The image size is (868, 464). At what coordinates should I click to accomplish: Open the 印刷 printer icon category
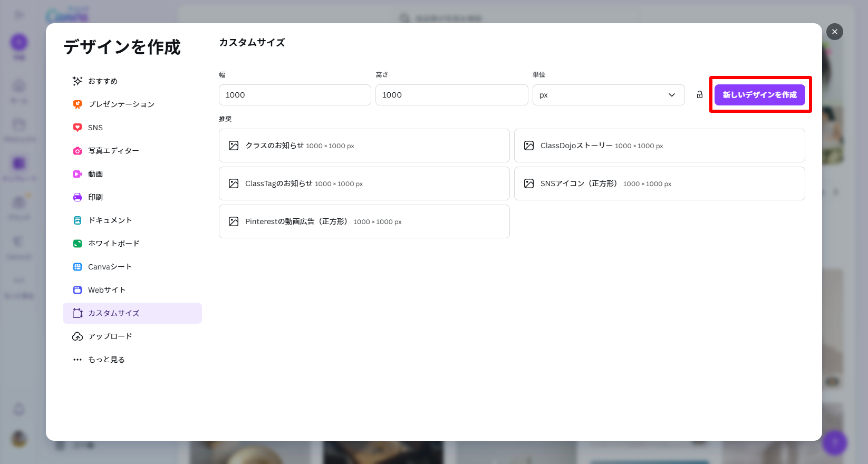[78, 197]
